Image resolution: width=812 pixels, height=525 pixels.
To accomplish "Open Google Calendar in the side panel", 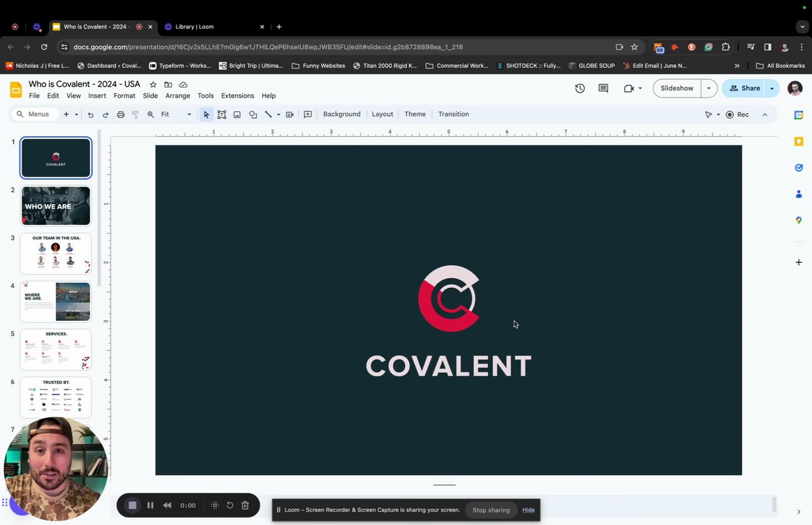I will (x=799, y=115).
